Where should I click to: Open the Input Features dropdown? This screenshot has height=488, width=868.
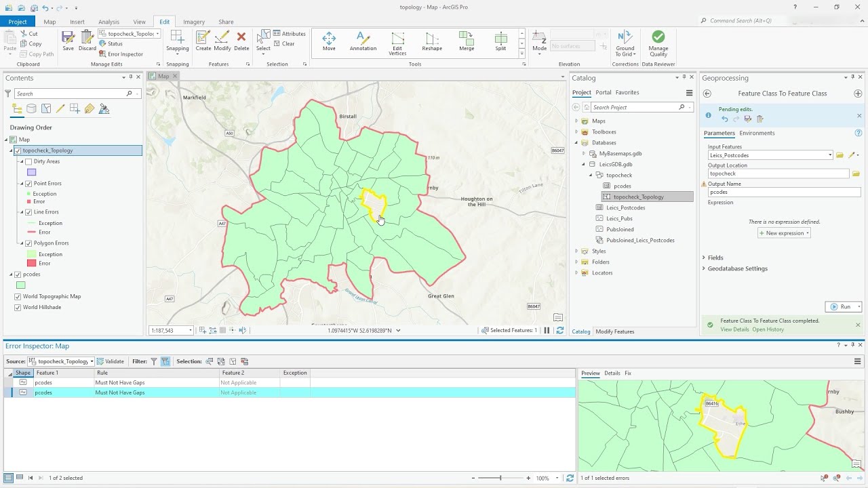(x=830, y=155)
